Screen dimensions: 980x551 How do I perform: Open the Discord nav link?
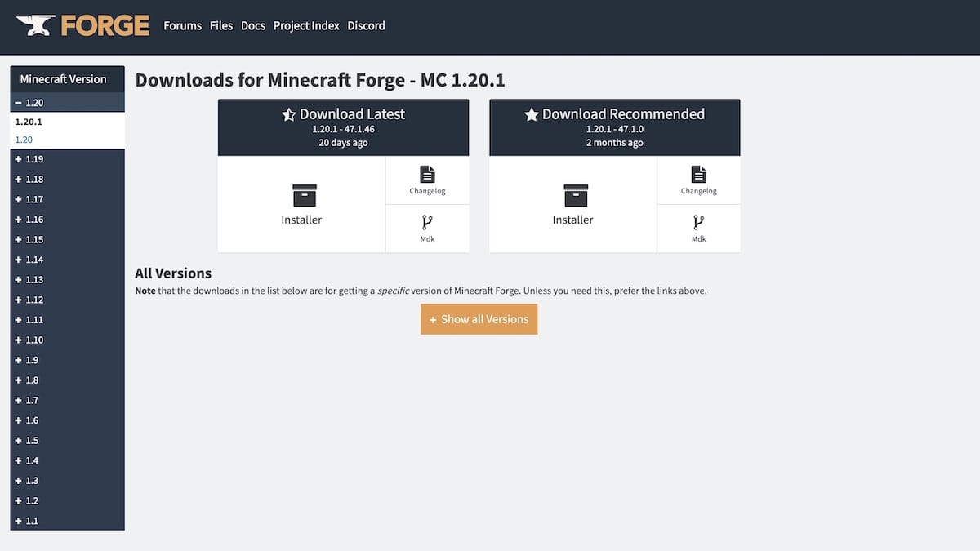[x=366, y=25]
